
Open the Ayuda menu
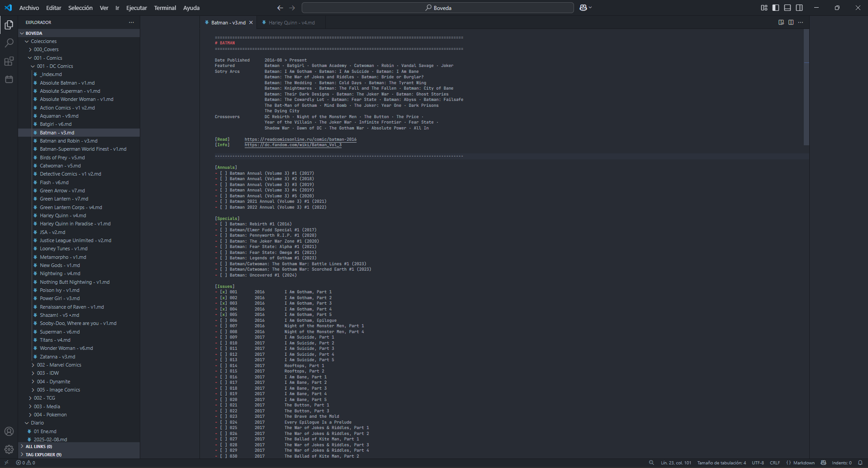pos(191,8)
